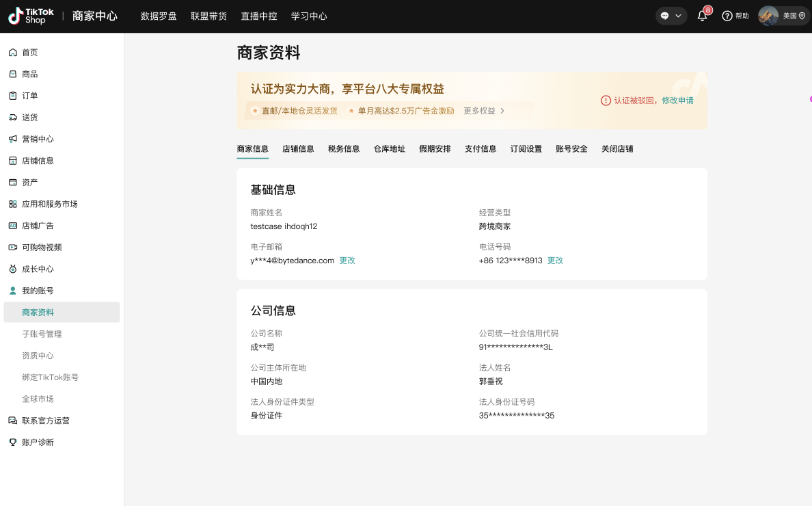Click the email y***4@bytedance.com
812x506 pixels.
(x=293, y=261)
